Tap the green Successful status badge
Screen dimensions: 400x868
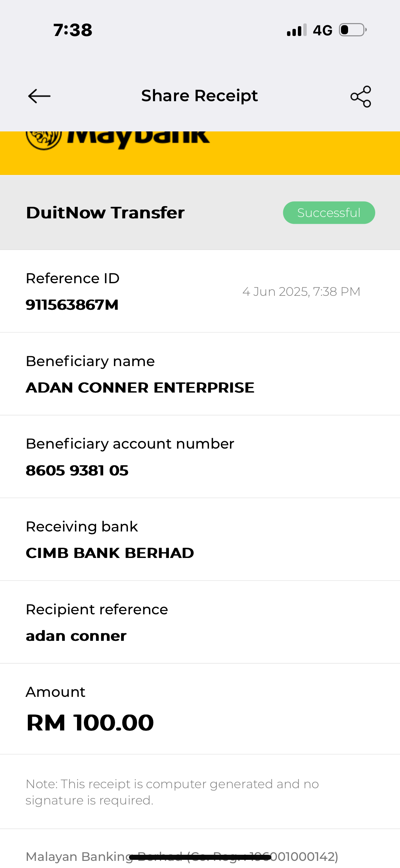329,213
